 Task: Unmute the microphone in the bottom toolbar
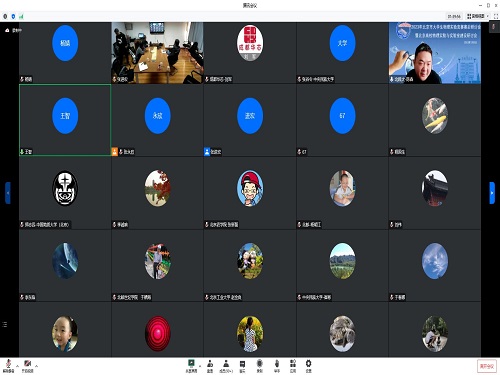pyautogui.click(x=8, y=365)
